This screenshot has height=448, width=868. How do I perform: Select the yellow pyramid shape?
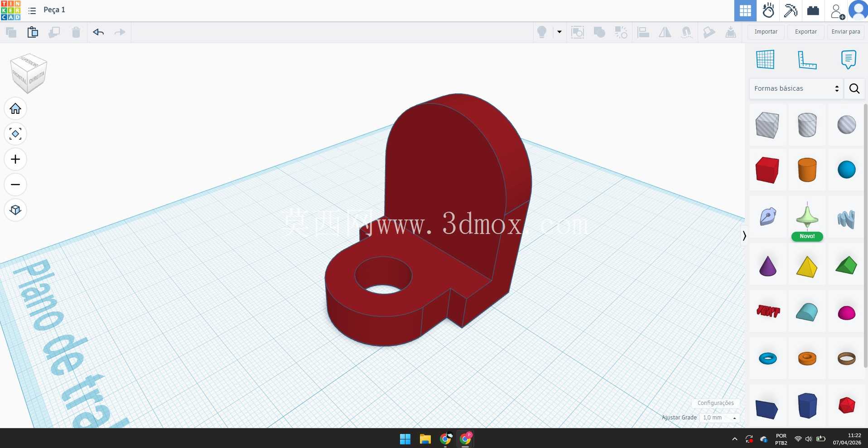pos(807,267)
